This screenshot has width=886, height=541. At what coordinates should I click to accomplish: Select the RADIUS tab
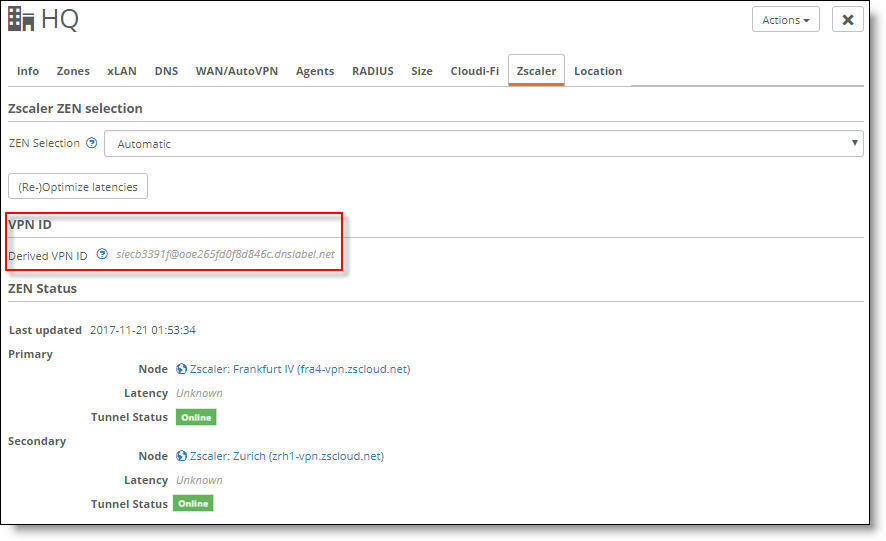(372, 71)
